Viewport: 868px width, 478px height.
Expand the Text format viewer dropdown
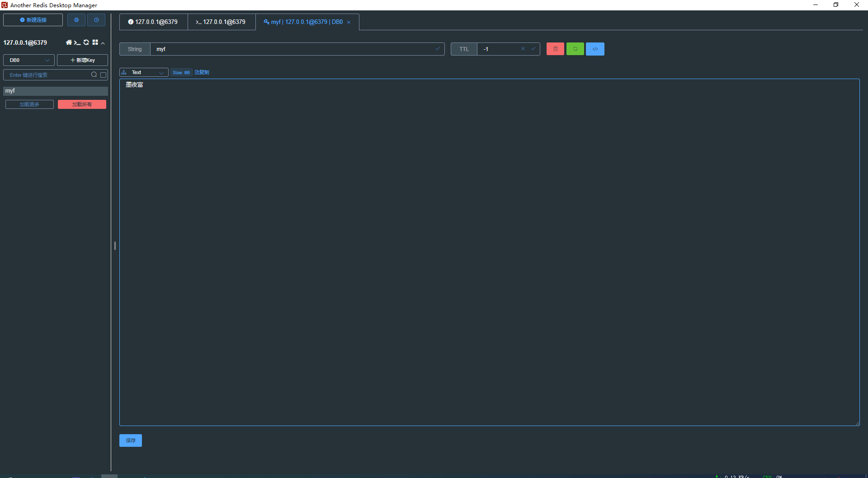144,72
